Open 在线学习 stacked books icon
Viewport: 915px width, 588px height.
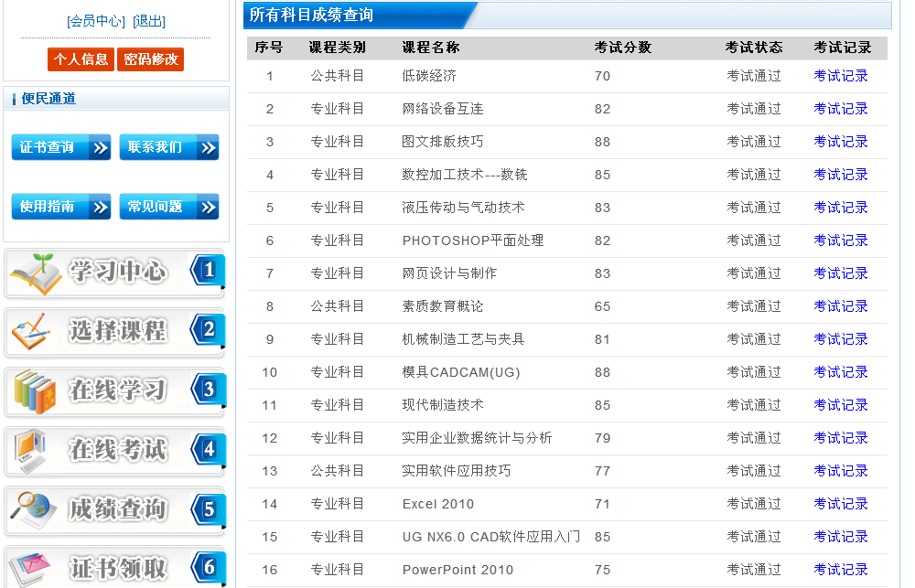(35, 392)
